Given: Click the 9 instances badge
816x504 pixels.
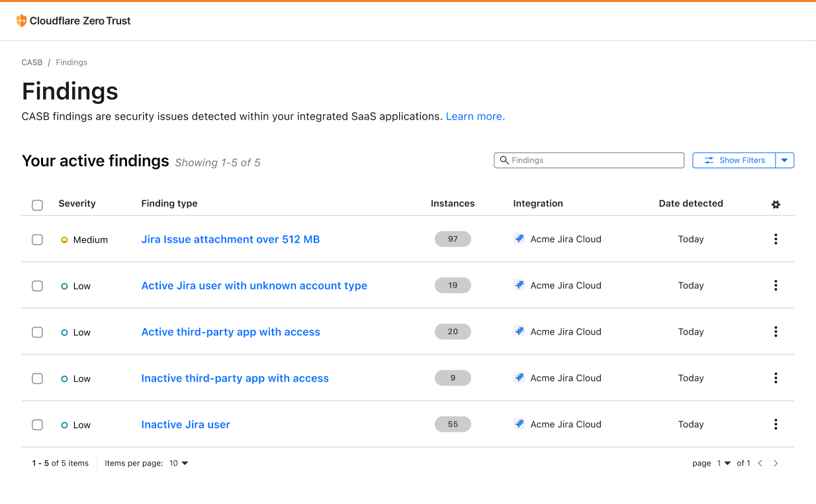Looking at the screenshot, I should tap(453, 378).
